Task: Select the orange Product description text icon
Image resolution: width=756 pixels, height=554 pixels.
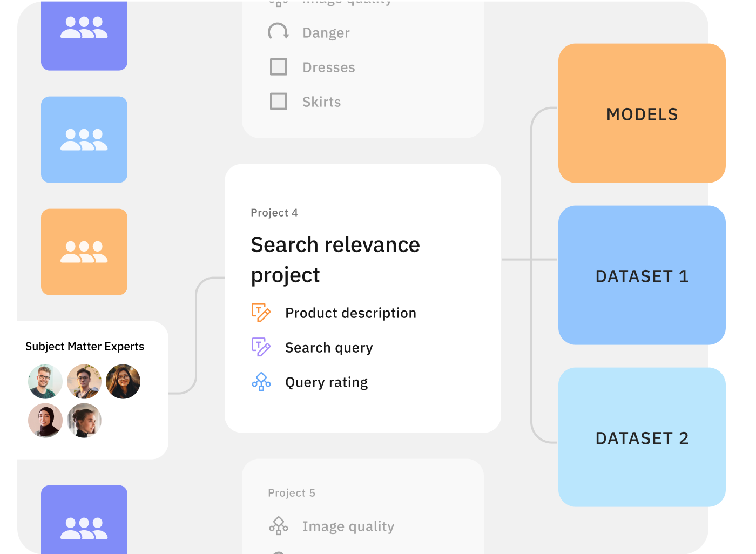Action: [261, 312]
